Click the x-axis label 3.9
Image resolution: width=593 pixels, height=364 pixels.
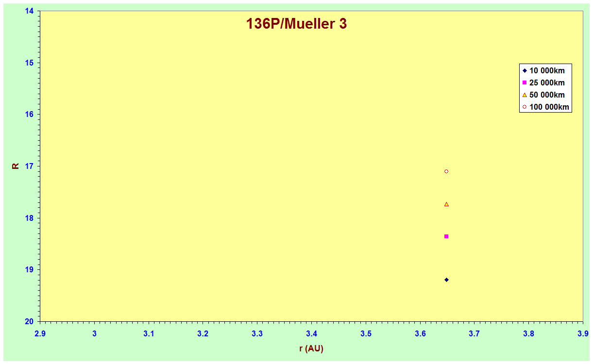[583, 334]
